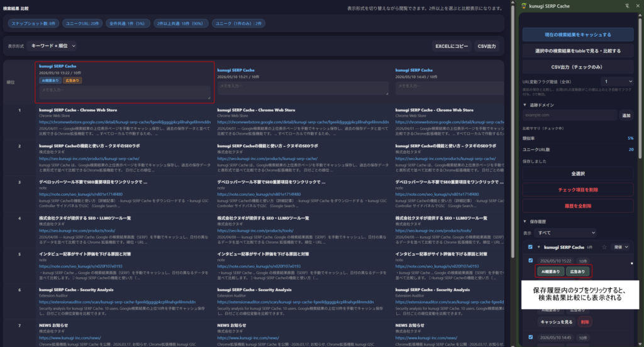The image size is (644, 347).
Task: Click kunugi SERP Cache header of 15:21 column
Action: click(x=236, y=70)
